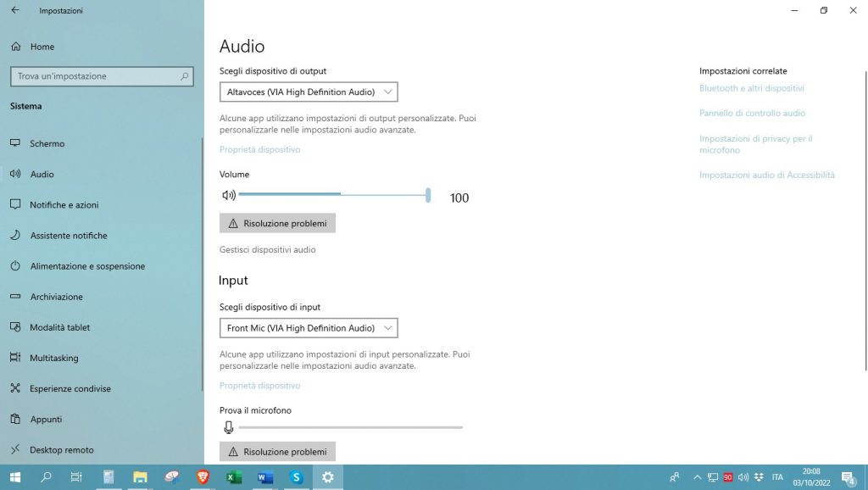
Task: Go to Notifiche e azioni section
Action: click(x=64, y=205)
